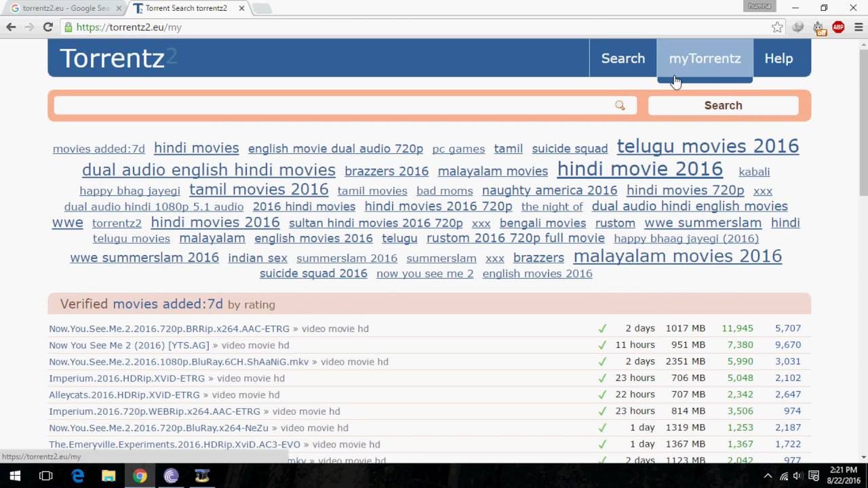This screenshot has height=488, width=868.
Task: Click the page scrollbar up arrow
Action: 863,44
